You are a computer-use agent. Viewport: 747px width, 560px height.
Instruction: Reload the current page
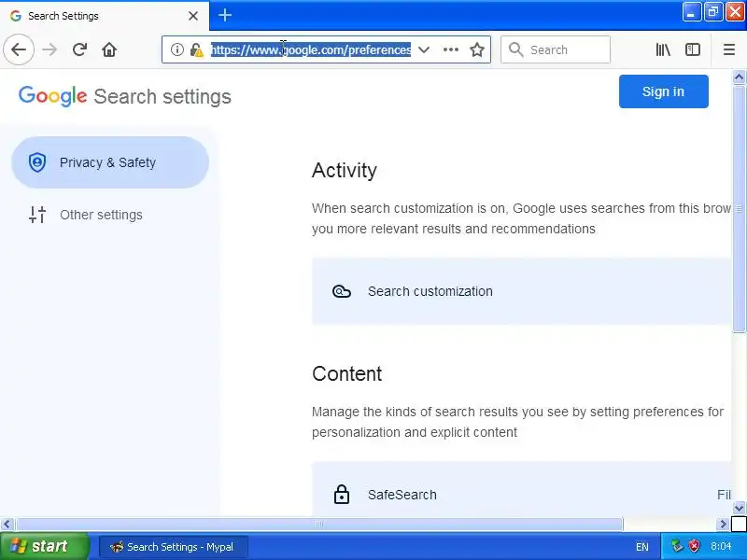(x=79, y=49)
